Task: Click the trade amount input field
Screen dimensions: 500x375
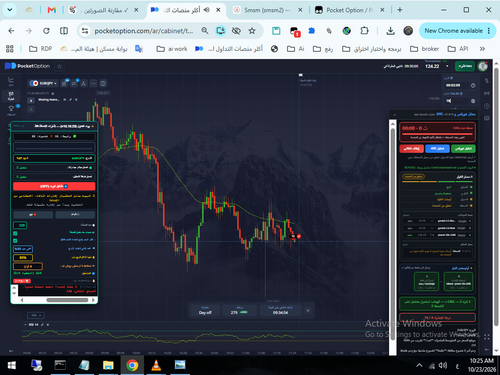Action: [x=456, y=101]
